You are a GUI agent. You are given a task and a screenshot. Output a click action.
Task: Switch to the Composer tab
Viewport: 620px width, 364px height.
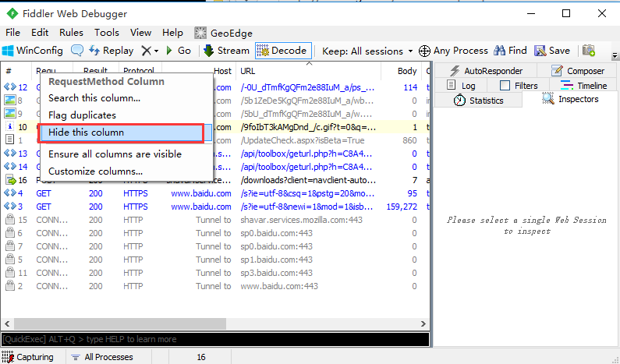coord(577,71)
